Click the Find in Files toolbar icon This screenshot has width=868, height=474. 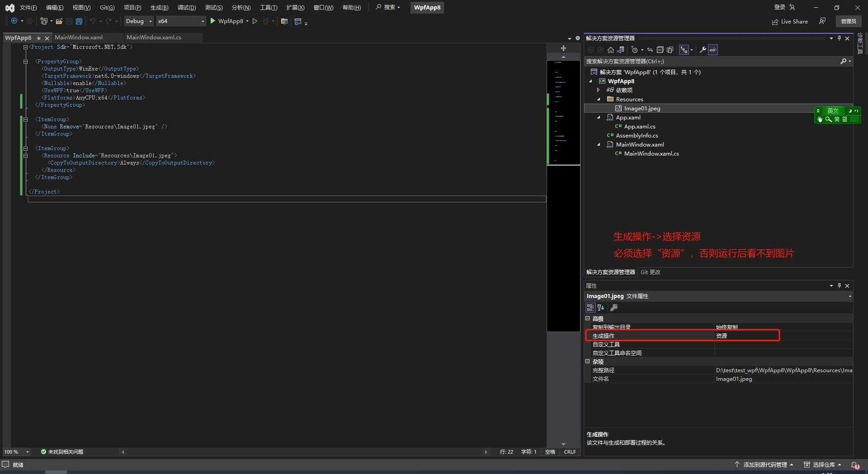[x=284, y=21]
